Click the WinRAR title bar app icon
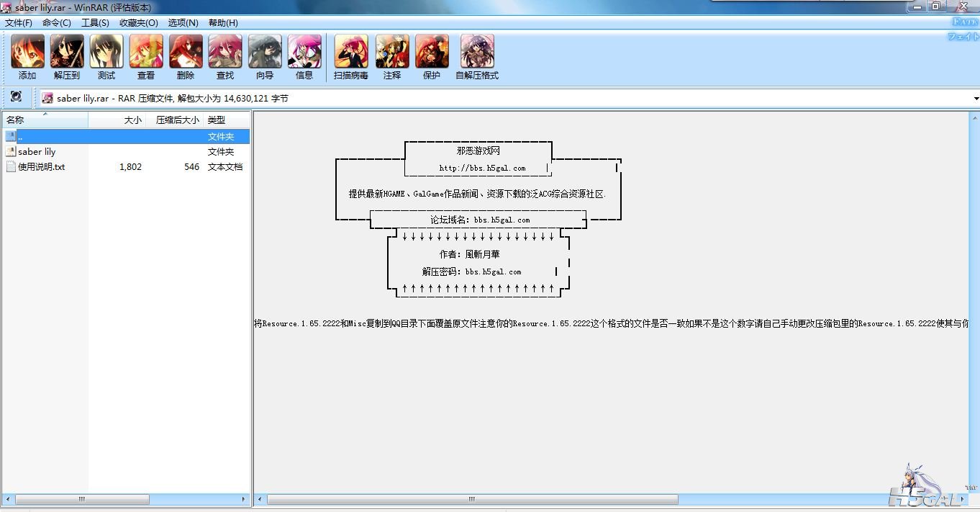The width and height of the screenshot is (980, 512). pos(6,7)
